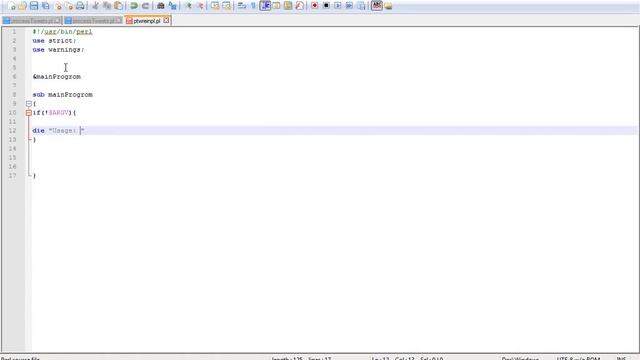Start macro recording with the red dot icon
This screenshot has height=360, width=640.
(x=314, y=6)
